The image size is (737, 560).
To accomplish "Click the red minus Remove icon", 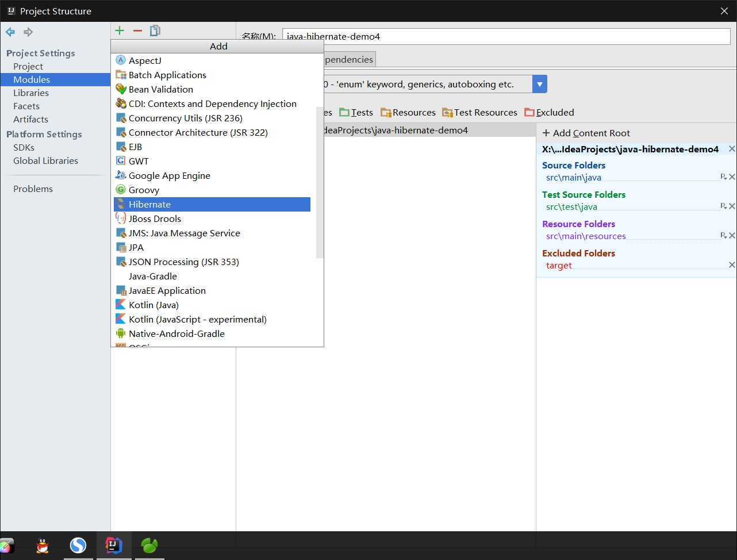I will click(x=137, y=30).
